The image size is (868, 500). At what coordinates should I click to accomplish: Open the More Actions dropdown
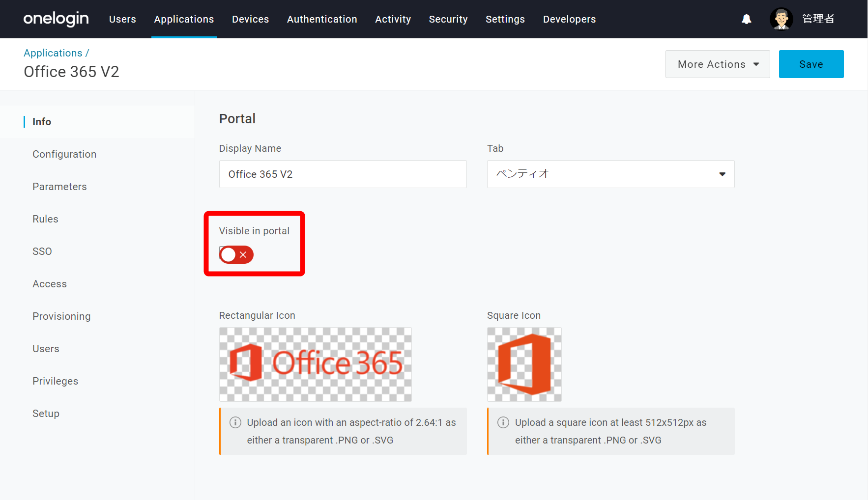point(718,64)
